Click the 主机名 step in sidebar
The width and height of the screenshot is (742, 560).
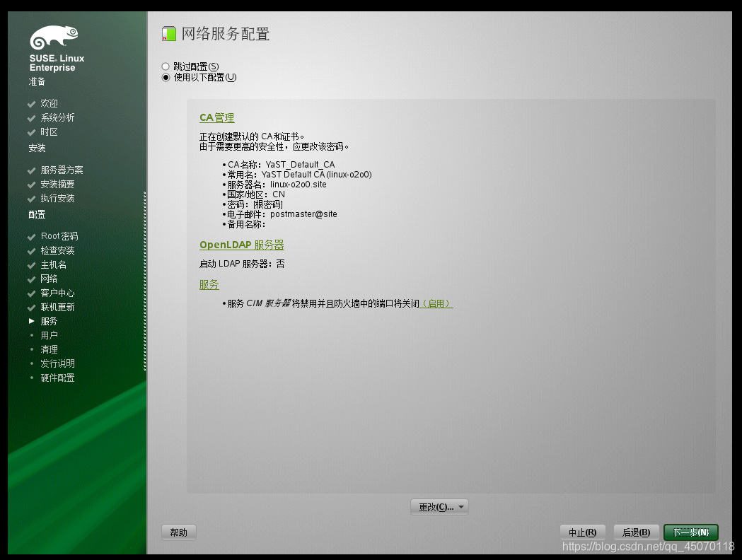click(54, 265)
